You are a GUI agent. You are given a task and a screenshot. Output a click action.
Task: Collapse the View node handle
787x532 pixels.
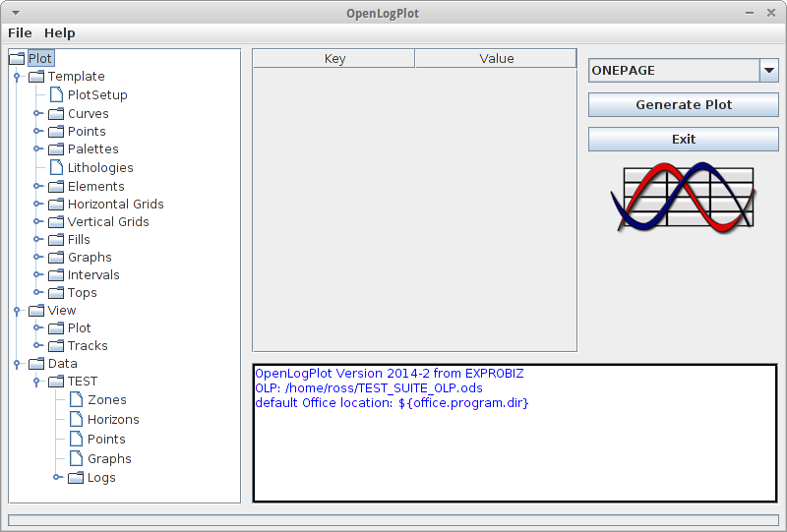pyautogui.click(x=17, y=311)
